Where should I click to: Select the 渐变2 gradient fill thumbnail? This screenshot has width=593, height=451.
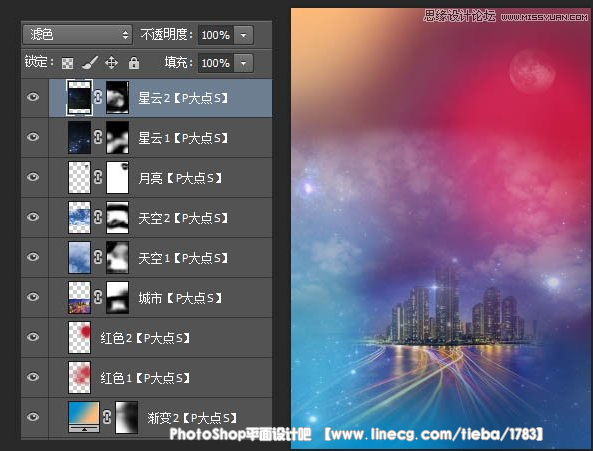[84, 417]
